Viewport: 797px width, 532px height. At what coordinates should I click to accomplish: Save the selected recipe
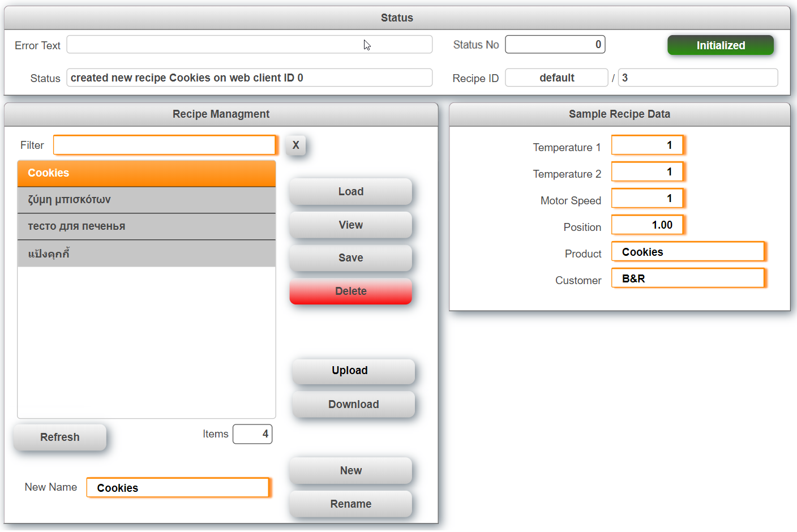(350, 258)
